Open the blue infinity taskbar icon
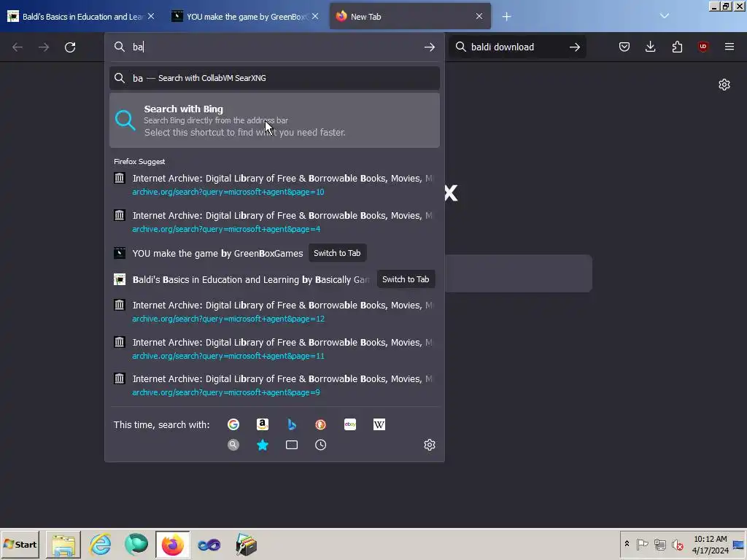The image size is (747, 560). click(x=209, y=544)
